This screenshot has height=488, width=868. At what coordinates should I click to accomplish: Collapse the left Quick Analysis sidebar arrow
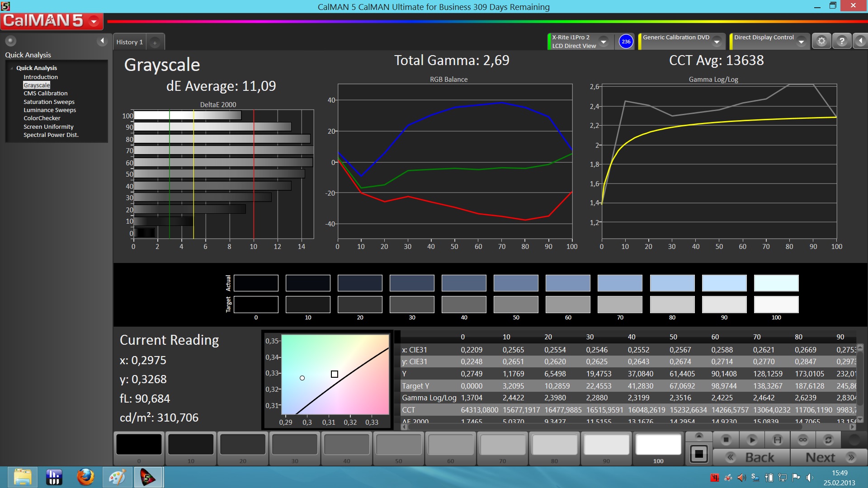click(x=102, y=41)
